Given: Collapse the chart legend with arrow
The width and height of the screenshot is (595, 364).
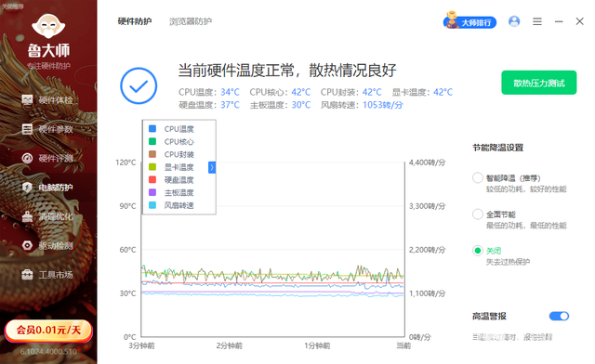Looking at the screenshot, I should tap(212, 167).
